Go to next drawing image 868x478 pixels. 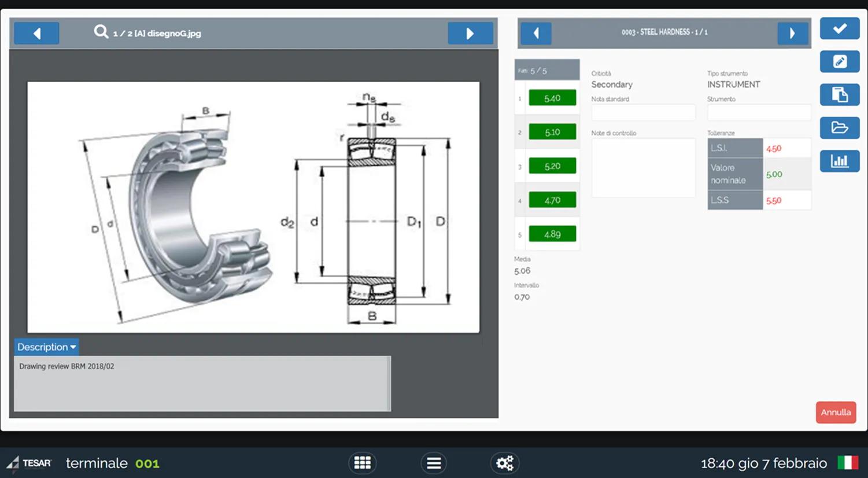(x=470, y=33)
